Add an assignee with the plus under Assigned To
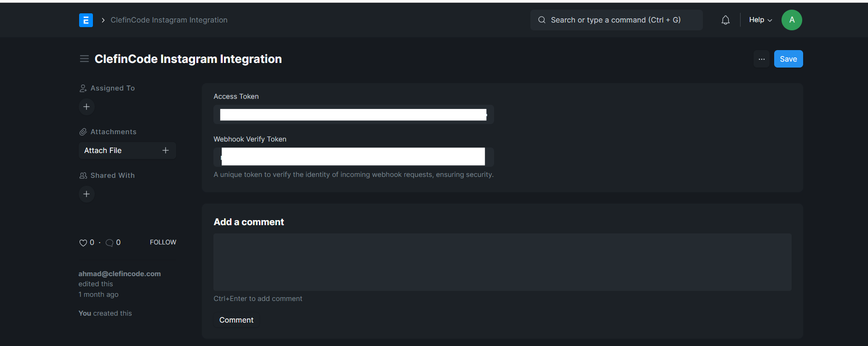868x346 pixels. click(x=86, y=107)
